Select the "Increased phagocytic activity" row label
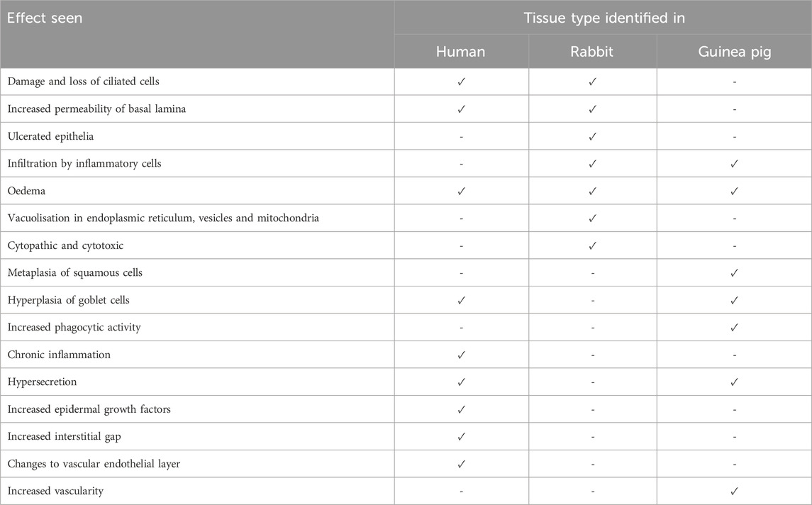Image resolution: width=812 pixels, height=505 pixels. coord(74,328)
